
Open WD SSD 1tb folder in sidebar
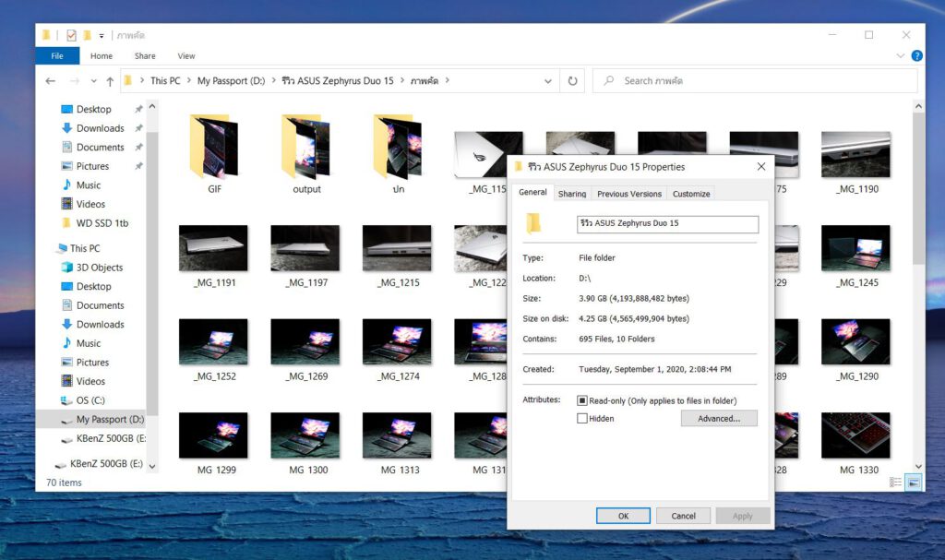click(x=102, y=223)
